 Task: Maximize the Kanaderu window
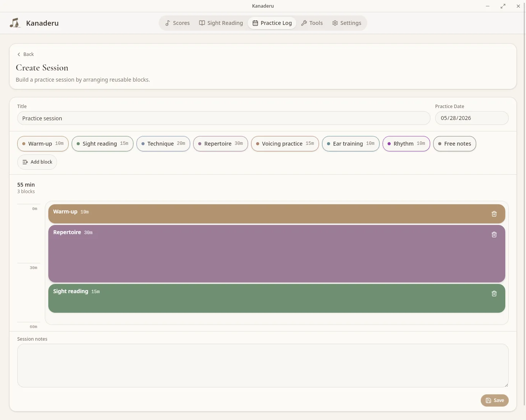(503, 6)
